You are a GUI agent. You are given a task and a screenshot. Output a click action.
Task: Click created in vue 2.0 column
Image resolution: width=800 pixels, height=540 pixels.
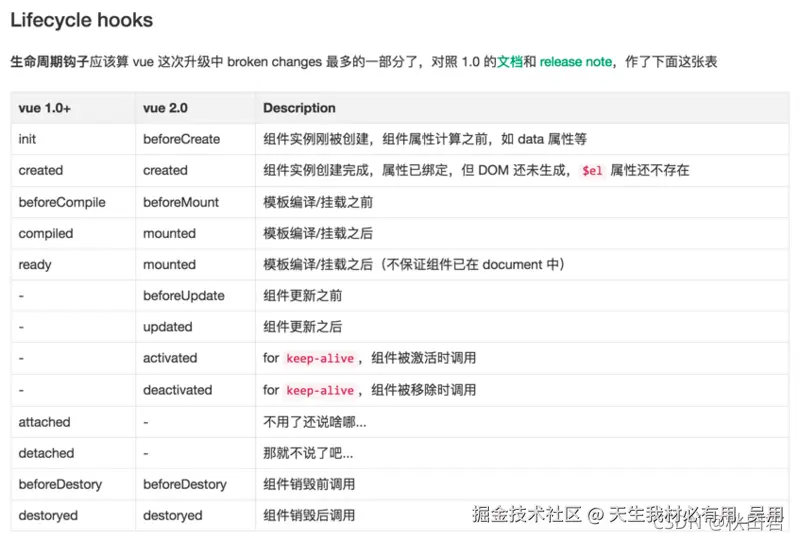165,170
